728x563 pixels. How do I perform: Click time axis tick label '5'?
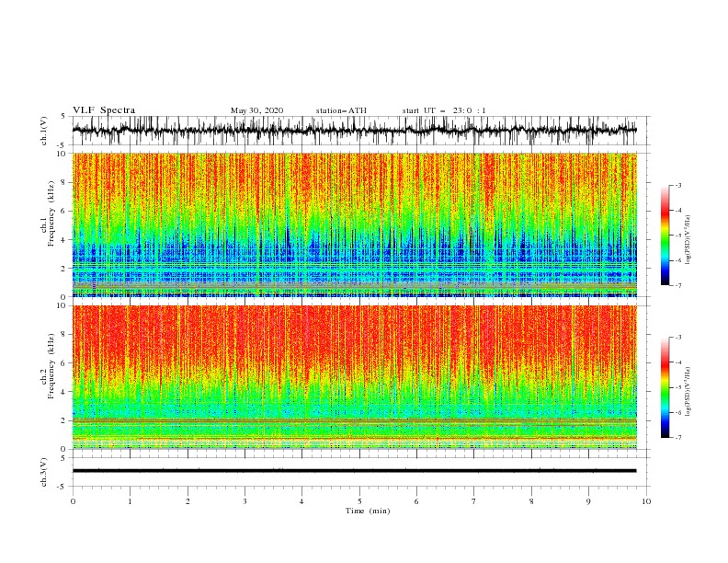[359, 501]
